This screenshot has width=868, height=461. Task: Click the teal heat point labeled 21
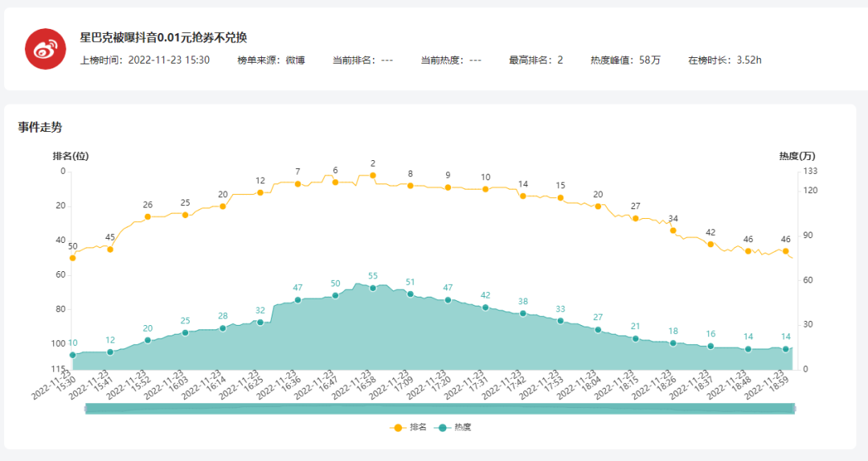pyautogui.click(x=636, y=339)
